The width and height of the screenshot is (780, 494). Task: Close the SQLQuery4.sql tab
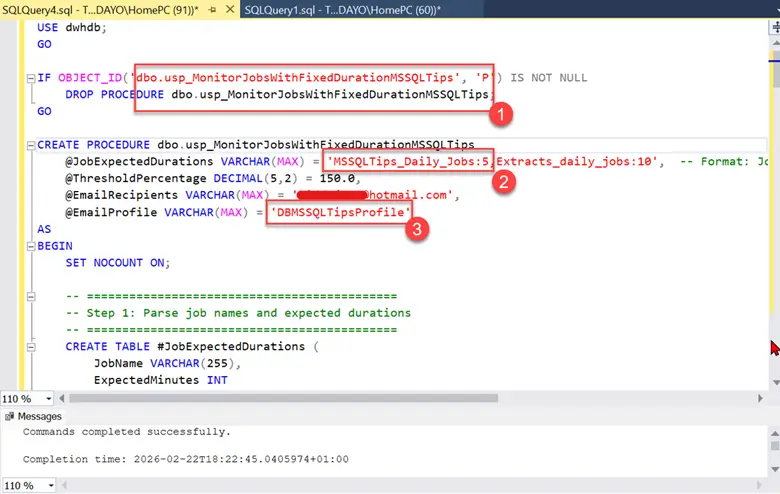(x=230, y=9)
